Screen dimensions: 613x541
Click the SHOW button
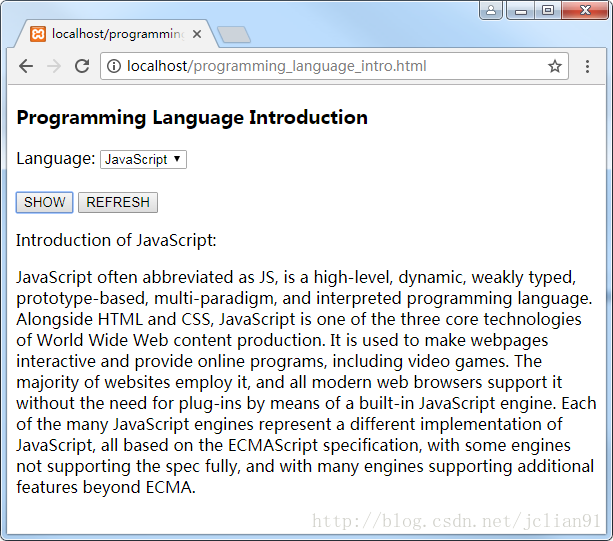[x=44, y=202]
